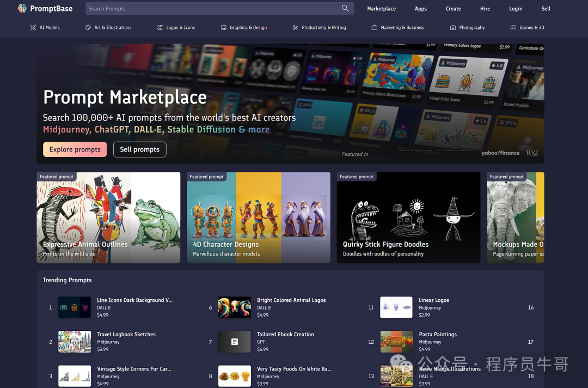Open the Travel Logbook Sketches title
This screenshot has height=388, width=588.
(126, 335)
